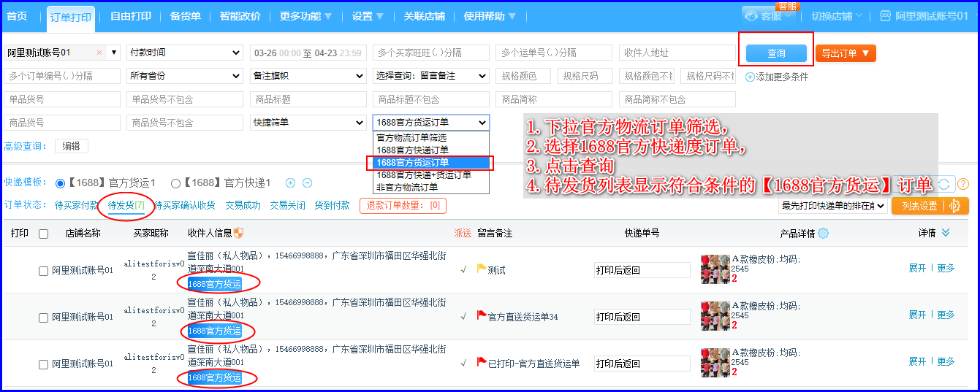Click the yellow flag in the 测试 row
Image resolution: width=980 pixels, height=392 pixels.
click(482, 269)
